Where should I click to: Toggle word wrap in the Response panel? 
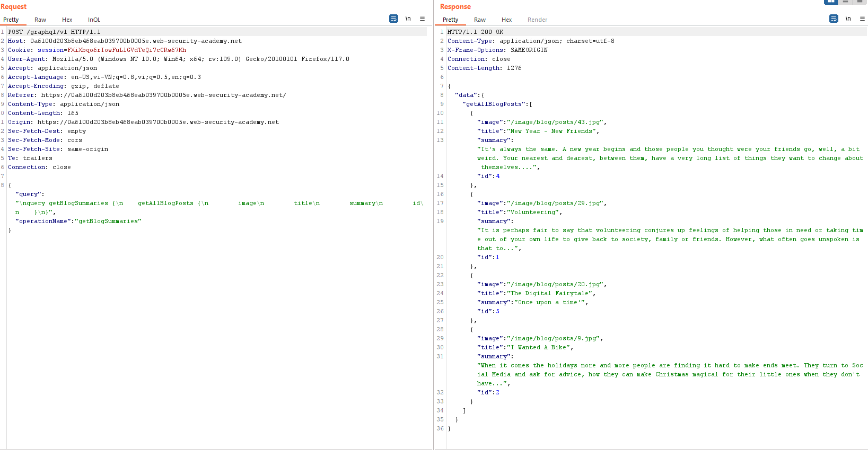(834, 19)
